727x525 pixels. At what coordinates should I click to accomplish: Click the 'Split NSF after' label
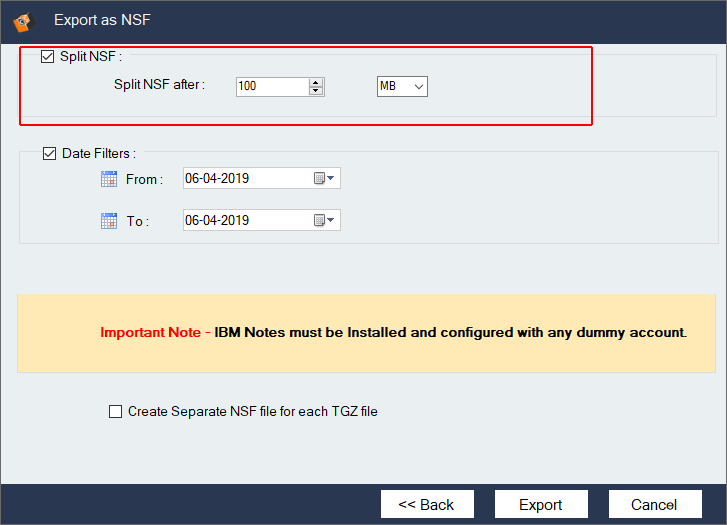pyautogui.click(x=159, y=85)
